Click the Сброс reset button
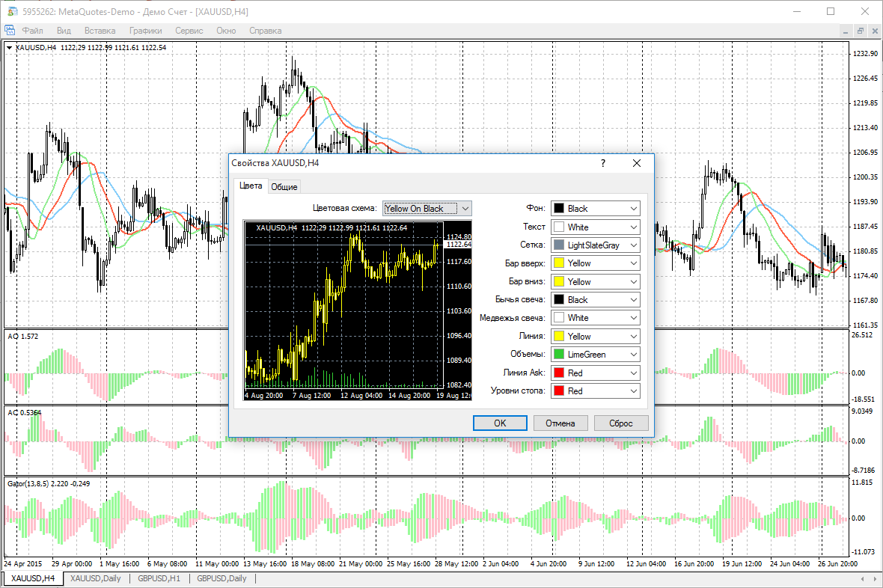This screenshot has height=588, width=883. point(621,423)
